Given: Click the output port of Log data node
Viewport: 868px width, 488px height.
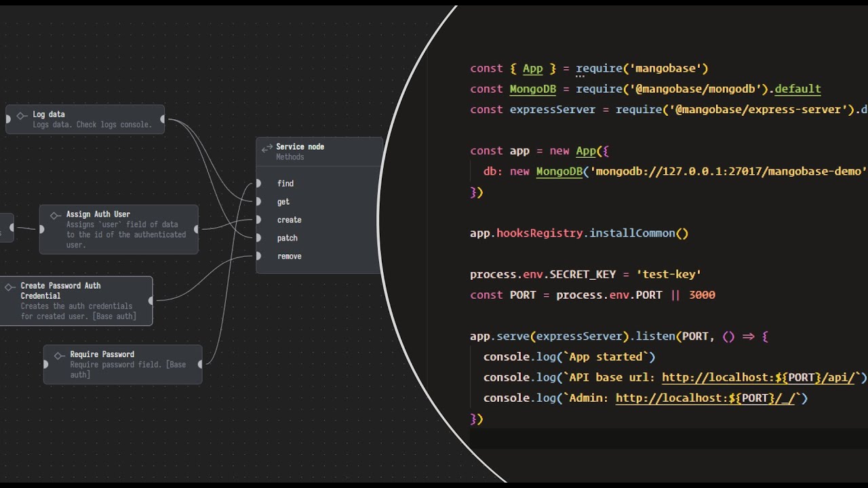Looking at the screenshot, I should [x=163, y=119].
